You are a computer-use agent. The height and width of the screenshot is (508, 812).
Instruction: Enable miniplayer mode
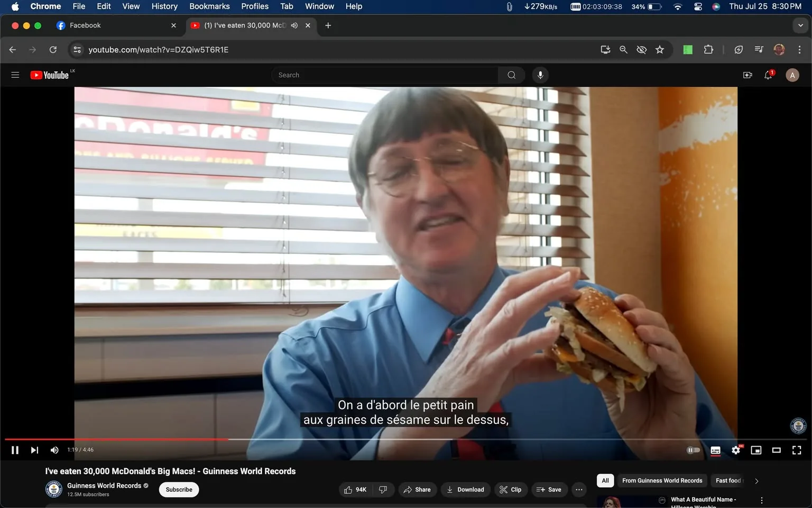pos(755,450)
